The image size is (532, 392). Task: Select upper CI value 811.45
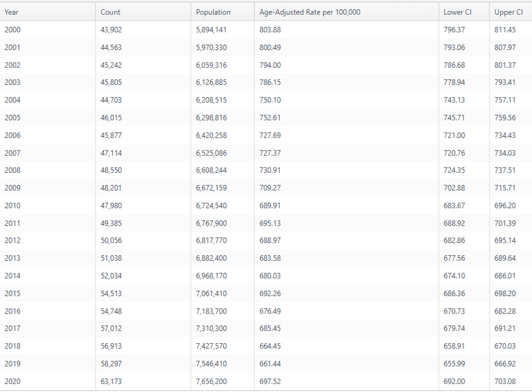(505, 30)
